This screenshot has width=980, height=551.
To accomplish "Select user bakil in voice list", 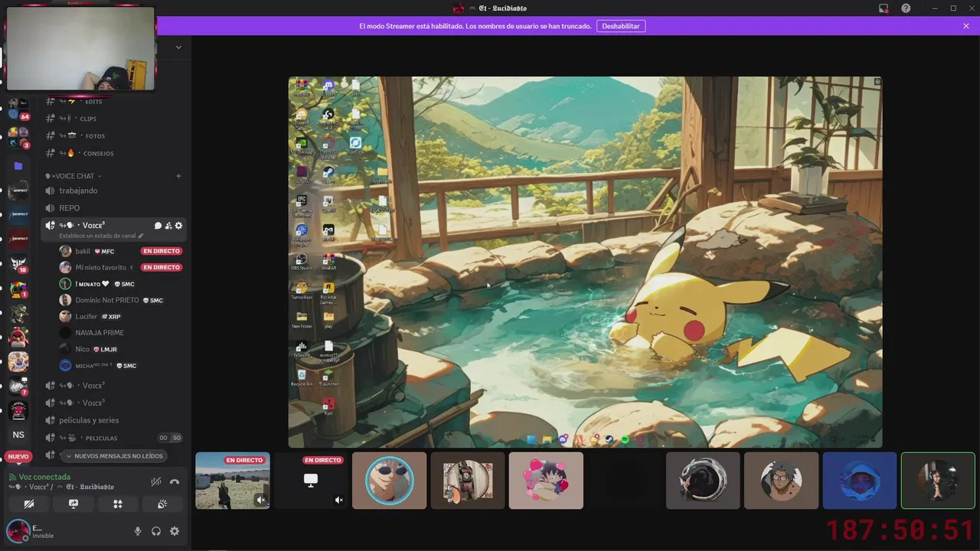I will [121, 251].
